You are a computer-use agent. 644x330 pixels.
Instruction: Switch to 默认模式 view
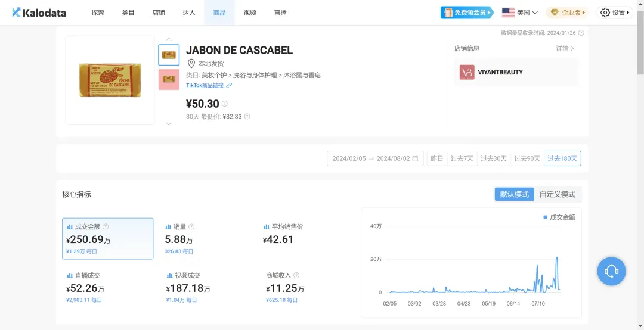[x=514, y=194]
